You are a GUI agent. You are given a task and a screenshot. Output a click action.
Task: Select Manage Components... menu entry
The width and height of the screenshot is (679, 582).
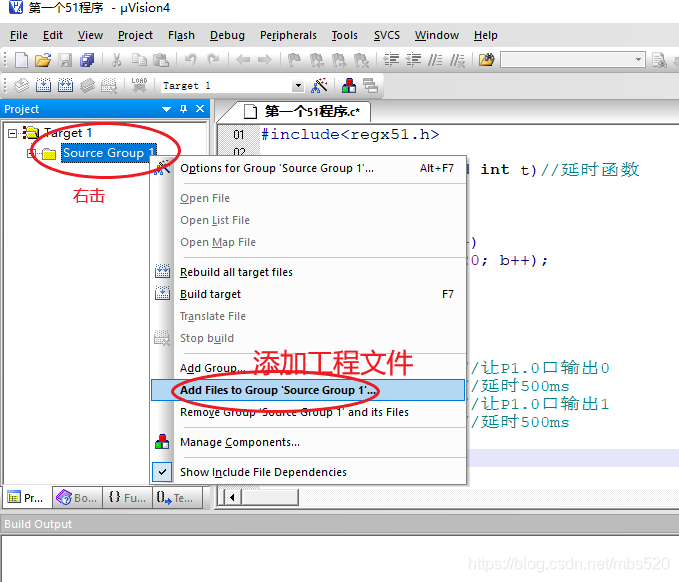(x=308, y=442)
